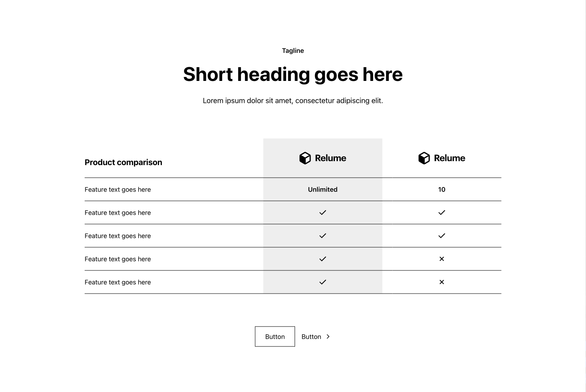Click the Short heading goes here title
586x392 pixels.
click(293, 74)
